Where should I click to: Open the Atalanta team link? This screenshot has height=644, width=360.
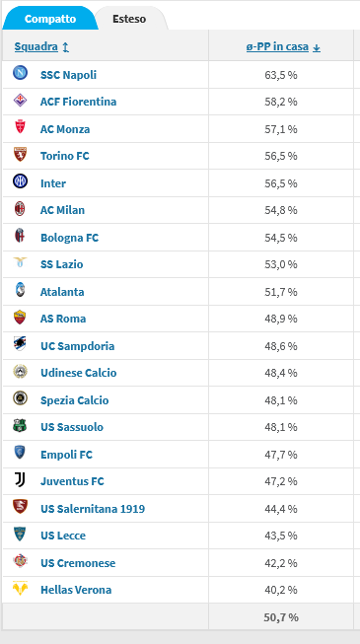coord(62,292)
